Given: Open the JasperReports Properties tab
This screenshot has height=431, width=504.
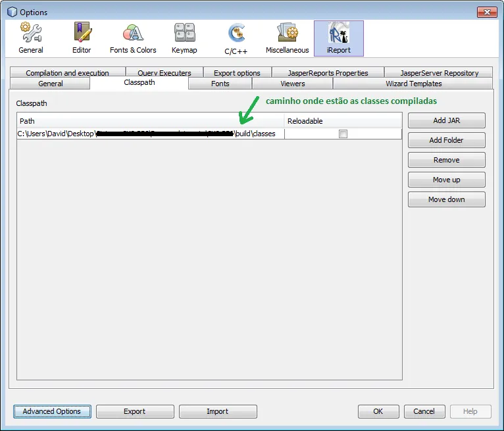Looking at the screenshot, I should coord(328,72).
